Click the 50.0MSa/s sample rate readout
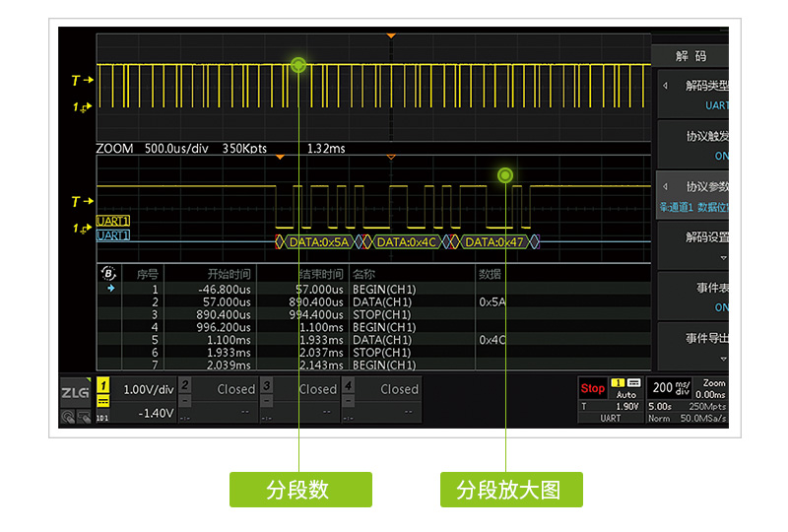 703,419
